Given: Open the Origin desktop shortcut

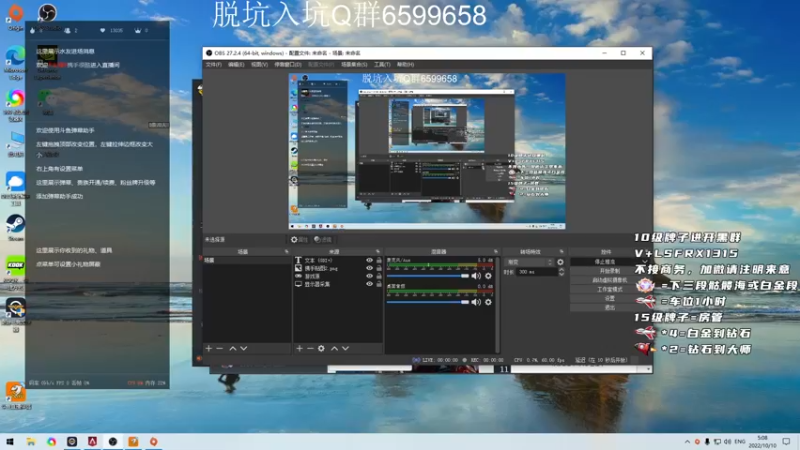Looking at the screenshot, I should [x=15, y=16].
